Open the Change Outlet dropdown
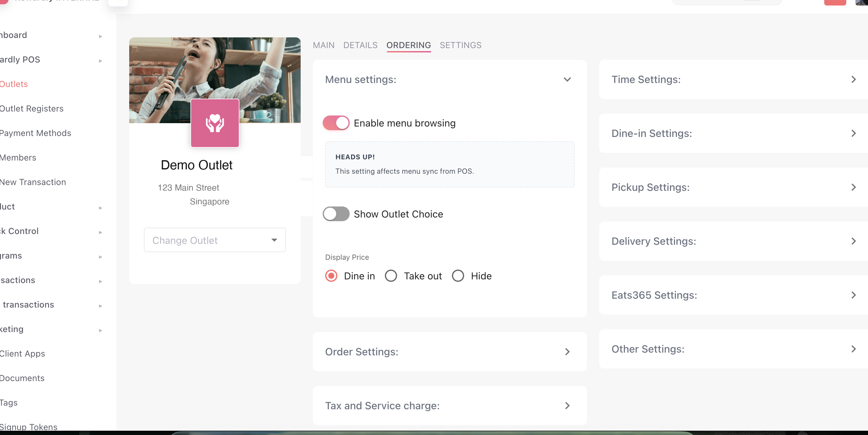 pos(215,240)
